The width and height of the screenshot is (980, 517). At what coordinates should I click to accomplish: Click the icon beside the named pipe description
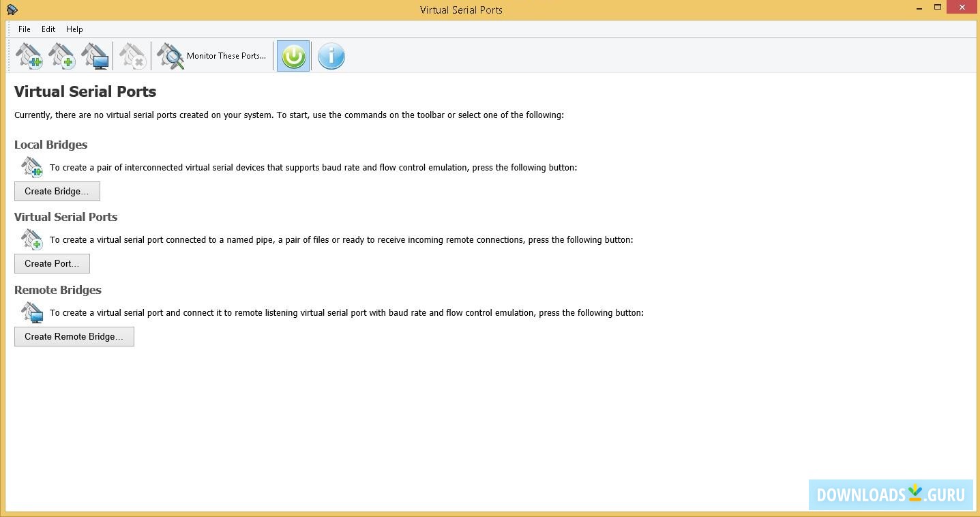(x=32, y=239)
